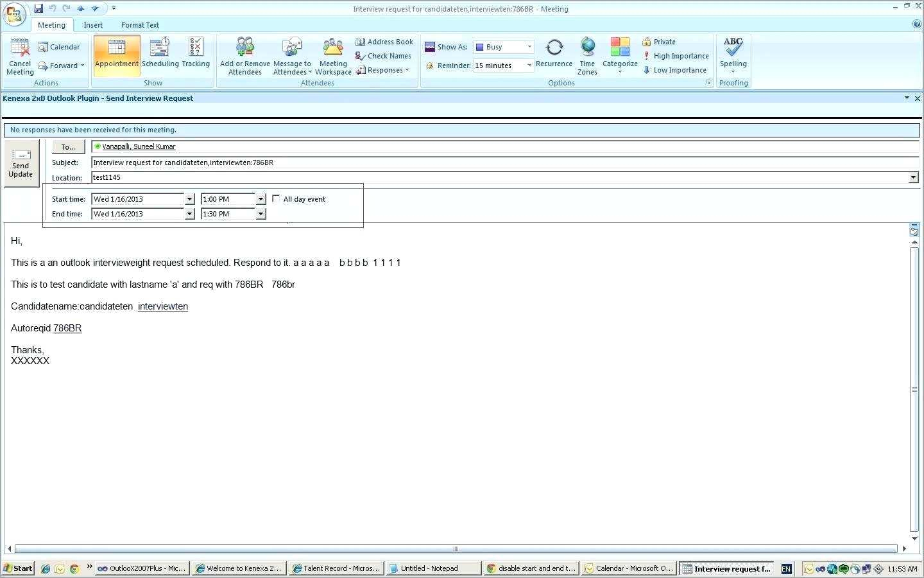
Task: Click the 786BR link in body
Action: pyautogui.click(x=67, y=328)
